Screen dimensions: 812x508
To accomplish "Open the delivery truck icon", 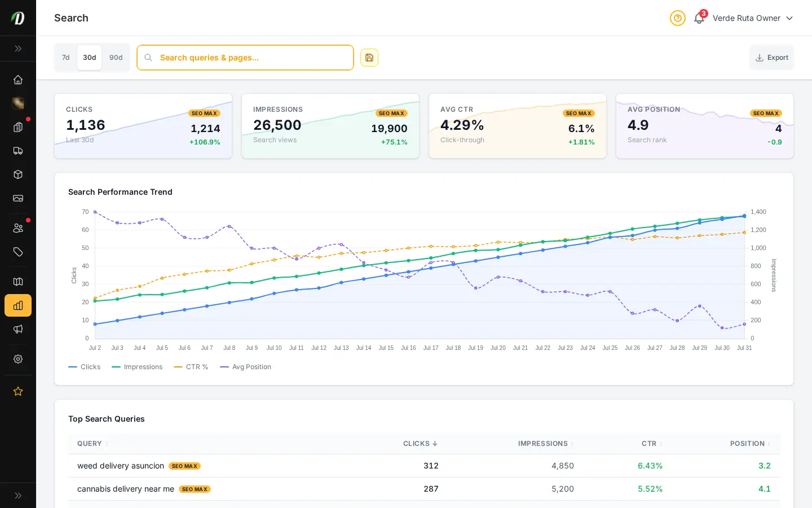I will (18, 151).
